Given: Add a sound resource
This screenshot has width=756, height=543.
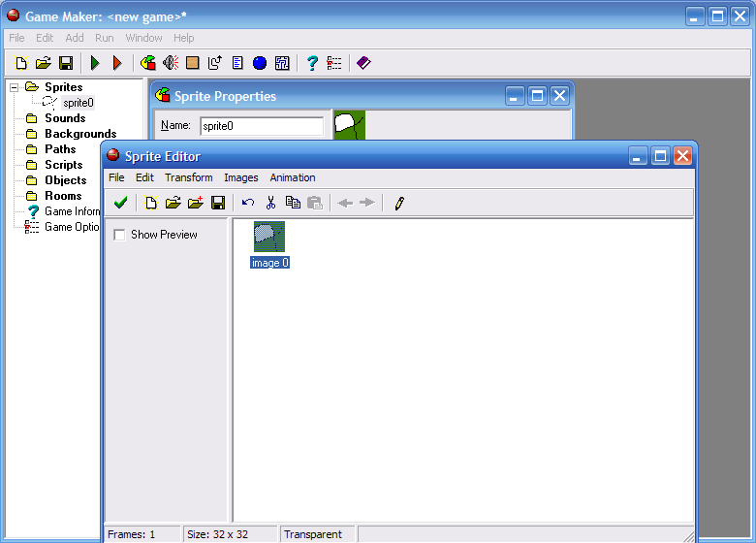Looking at the screenshot, I should pyautogui.click(x=171, y=63).
